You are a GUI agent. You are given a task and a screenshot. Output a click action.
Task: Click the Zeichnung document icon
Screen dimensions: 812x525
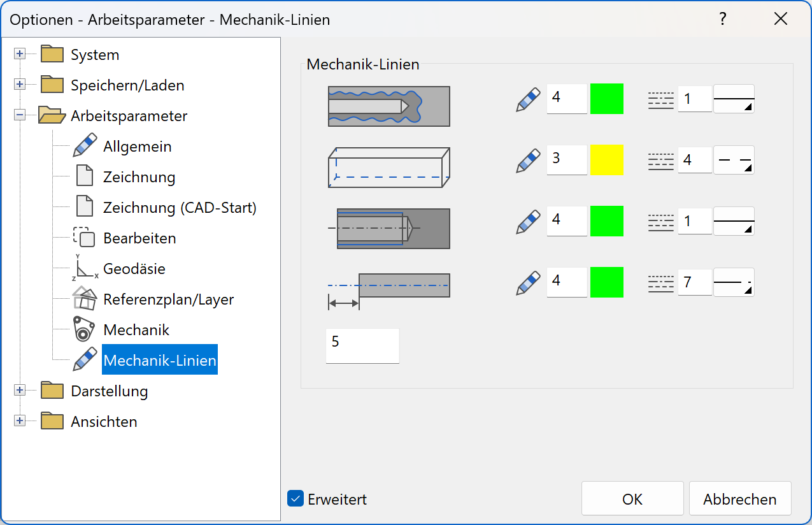[85, 176]
